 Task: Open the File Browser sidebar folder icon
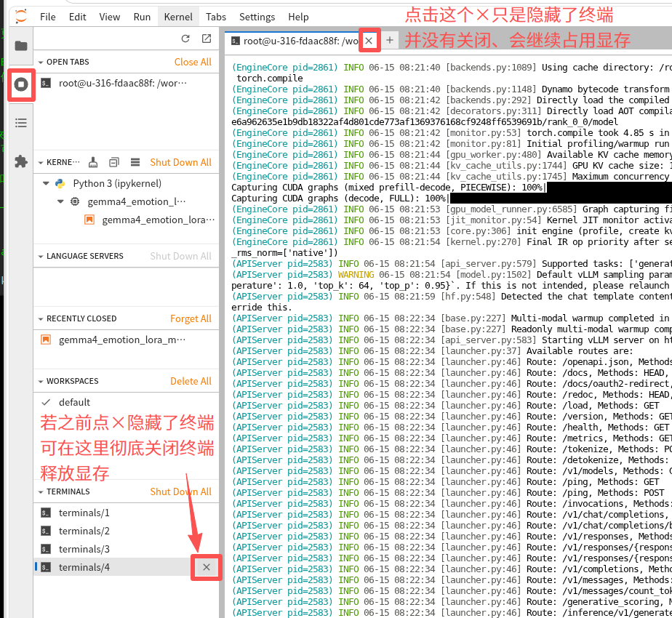(x=21, y=46)
